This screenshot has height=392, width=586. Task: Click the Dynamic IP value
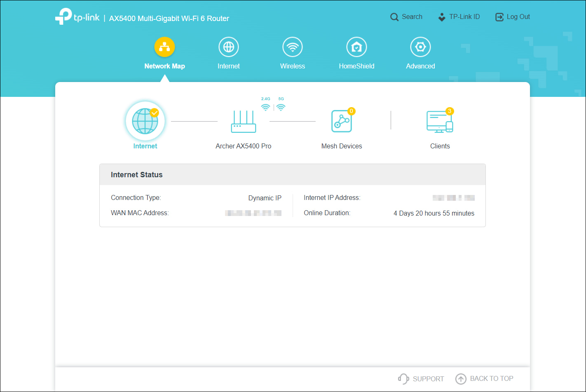pyautogui.click(x=265, y=198)
